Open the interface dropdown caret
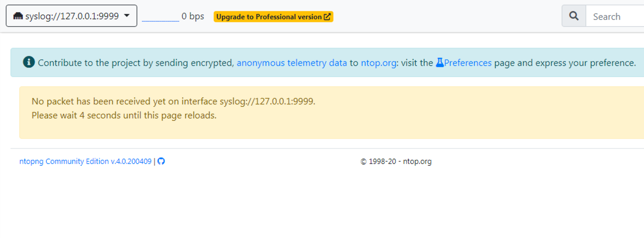 (127, 16)
